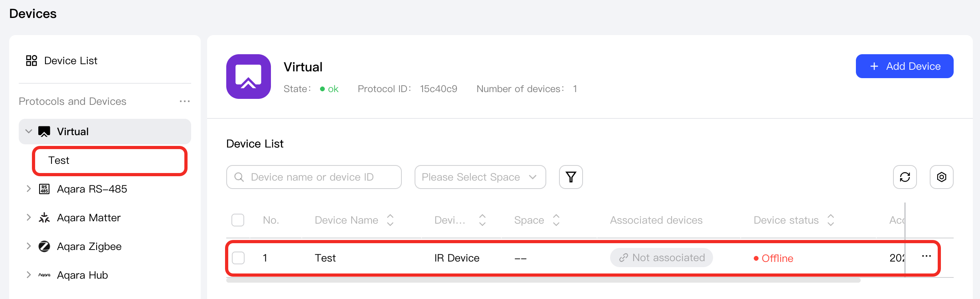Refresh the device list
980x299 pixels.
tap(905, 177)
